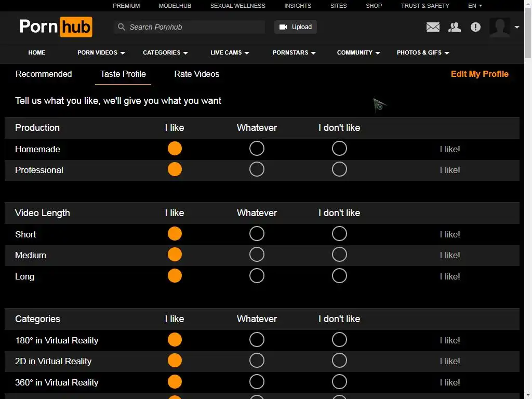Open the EN language dropdown
Screen dimensions: 532x399
pyautogui.click(x=475, y=6)
